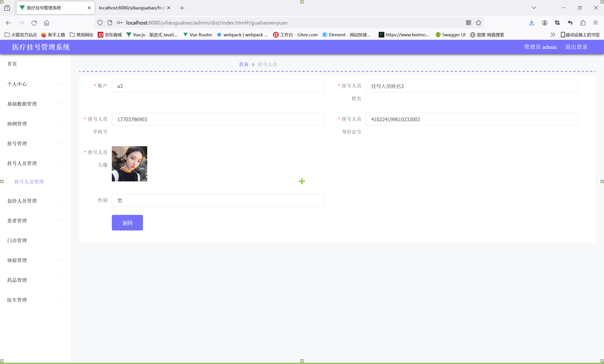Go to browser home page icon
The width and height of the screenshot is (604, 364).
46,23
